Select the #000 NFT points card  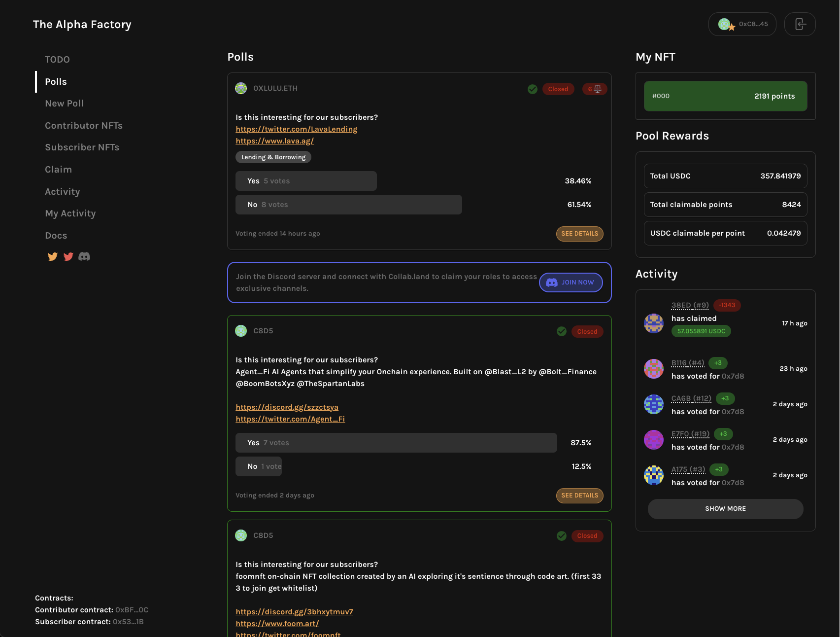pyautogui.click(x=725, y=96)
